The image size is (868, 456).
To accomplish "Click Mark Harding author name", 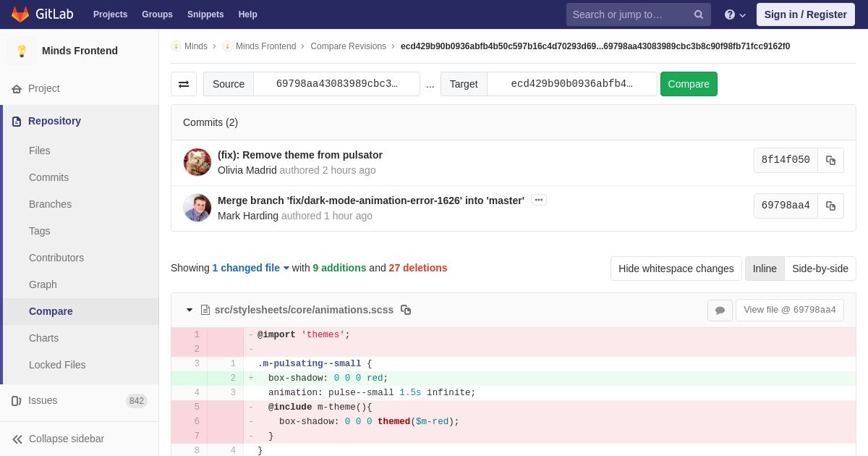I will pyautogui.click(x=248, y=216).
